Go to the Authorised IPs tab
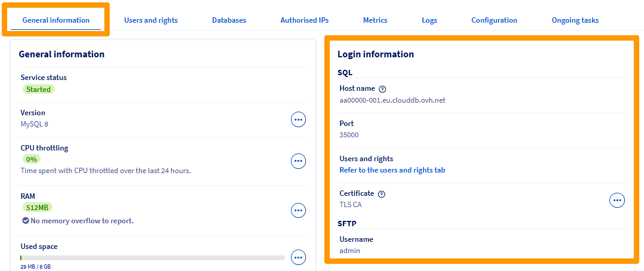Image resolution: width=644 pixels, height=271 pixels. [304, 20]
